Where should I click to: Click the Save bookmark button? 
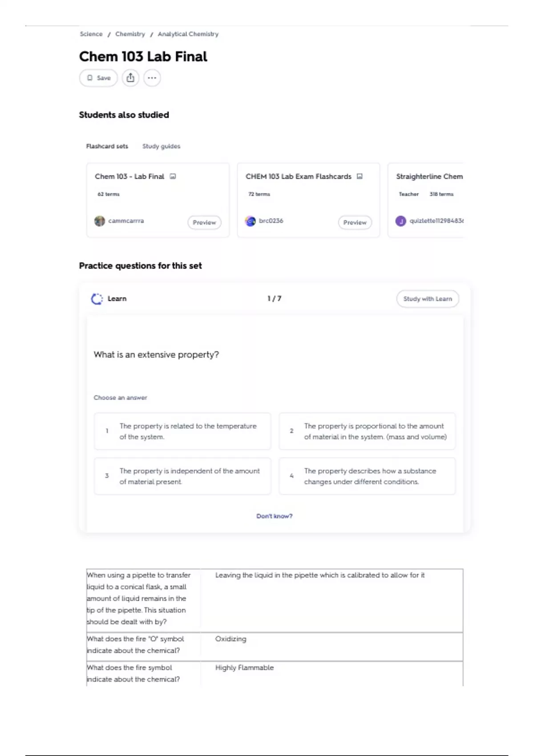tap(98, 78)
